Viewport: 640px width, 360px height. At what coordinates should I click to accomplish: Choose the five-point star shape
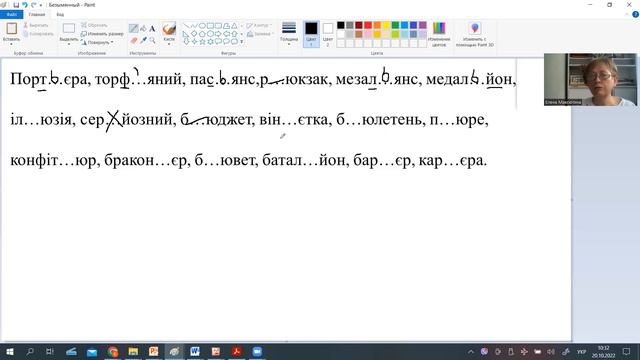(202, 42)
